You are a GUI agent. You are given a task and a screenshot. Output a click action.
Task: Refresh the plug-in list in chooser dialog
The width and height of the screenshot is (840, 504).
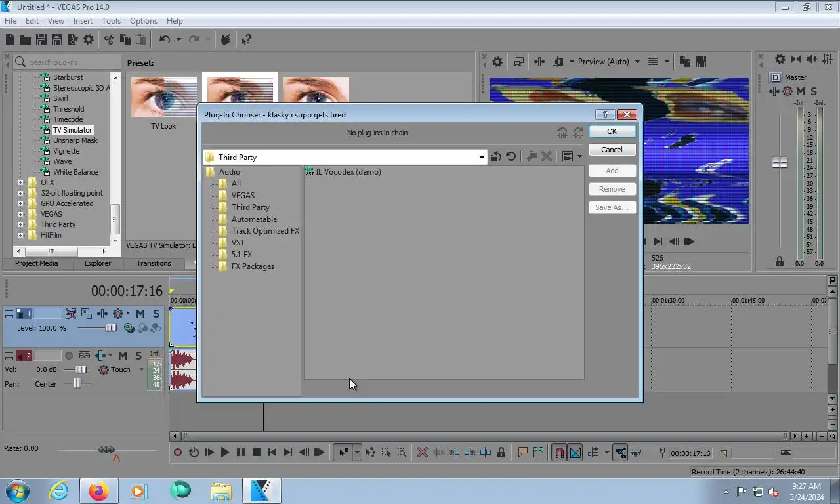[x=511, y=157]
